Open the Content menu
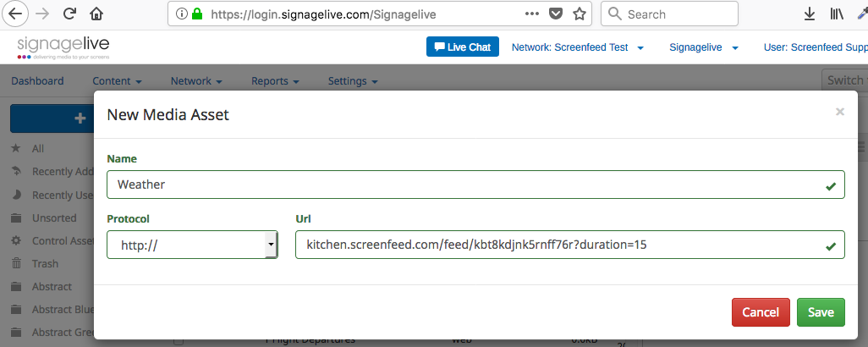This screenshot has width=868, height=347. point(117,81)
